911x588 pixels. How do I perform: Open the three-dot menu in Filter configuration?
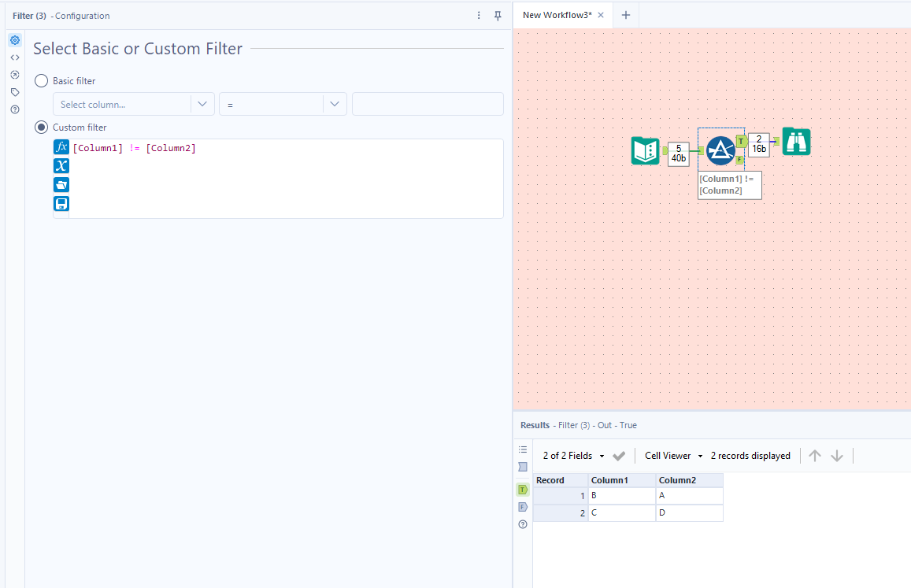click(x=478, y=15)
